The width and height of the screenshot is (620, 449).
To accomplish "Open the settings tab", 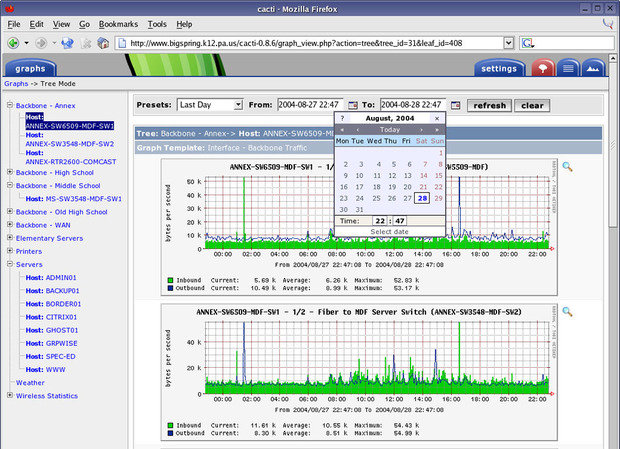I will tap(499, 69).
